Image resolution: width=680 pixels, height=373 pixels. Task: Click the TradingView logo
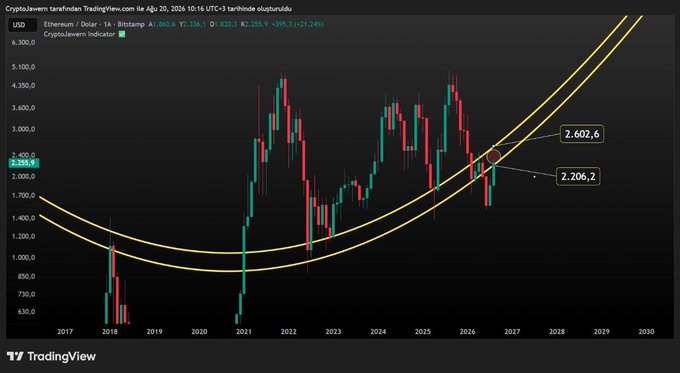[x=52, y=357]
